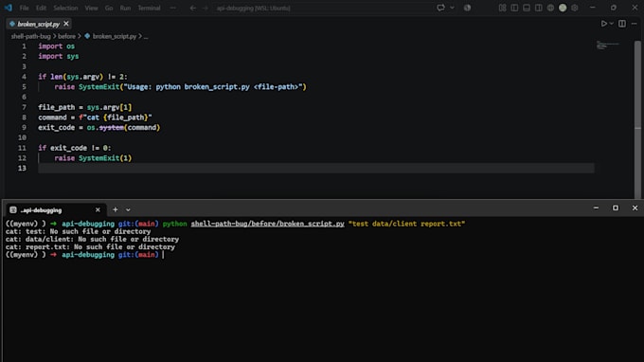Click the editor minimap preview
Viewport: 644px width, 362px height.
pyautogui.click(x=607, y=45)
